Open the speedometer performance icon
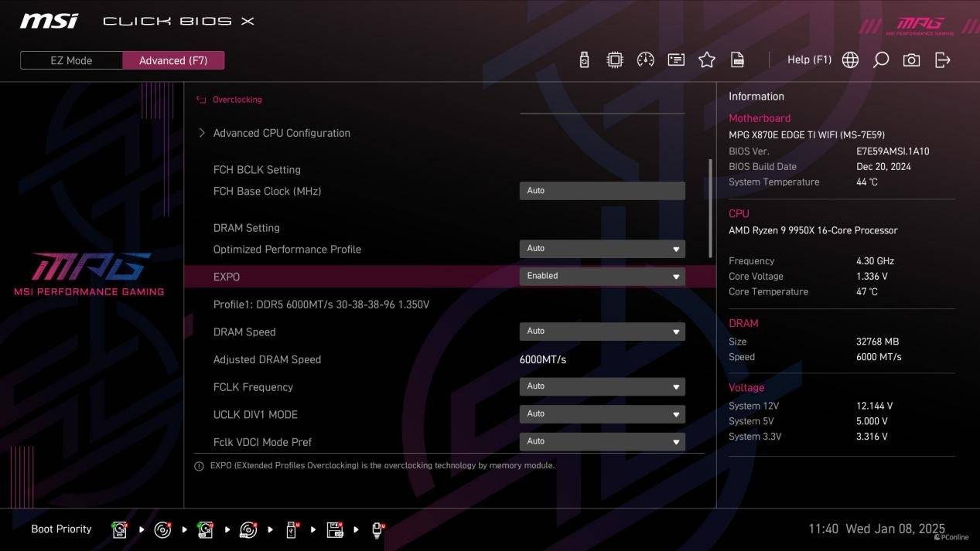Viewport: 980px width, 551px height. pos(645,60)
